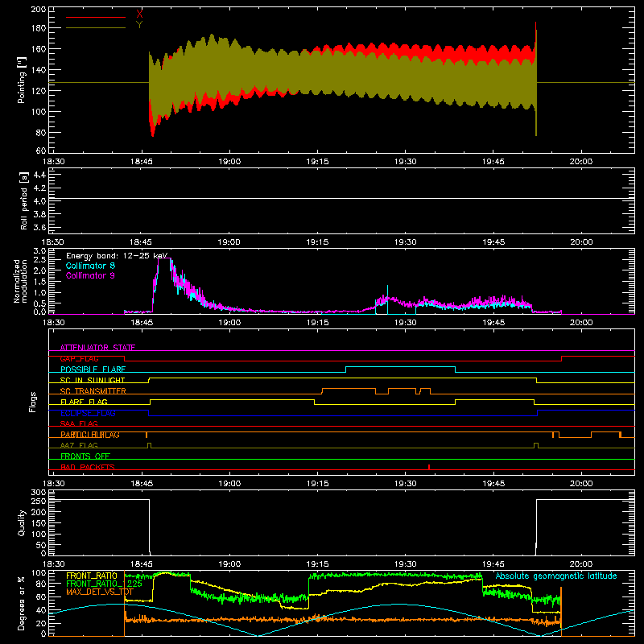644x644 pixels.
Task: Select the BAD_PACKETS flag label
Action: click(x=88, y=467)
